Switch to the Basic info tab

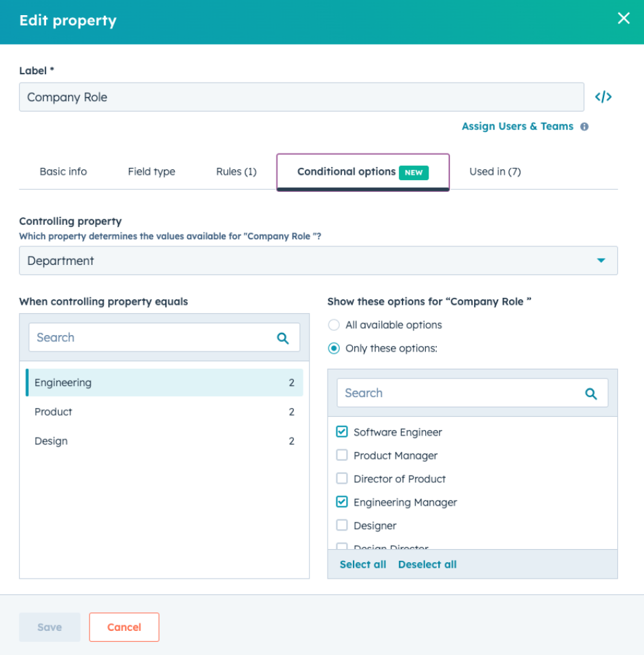pyautogui.click(x=63, y=172)
